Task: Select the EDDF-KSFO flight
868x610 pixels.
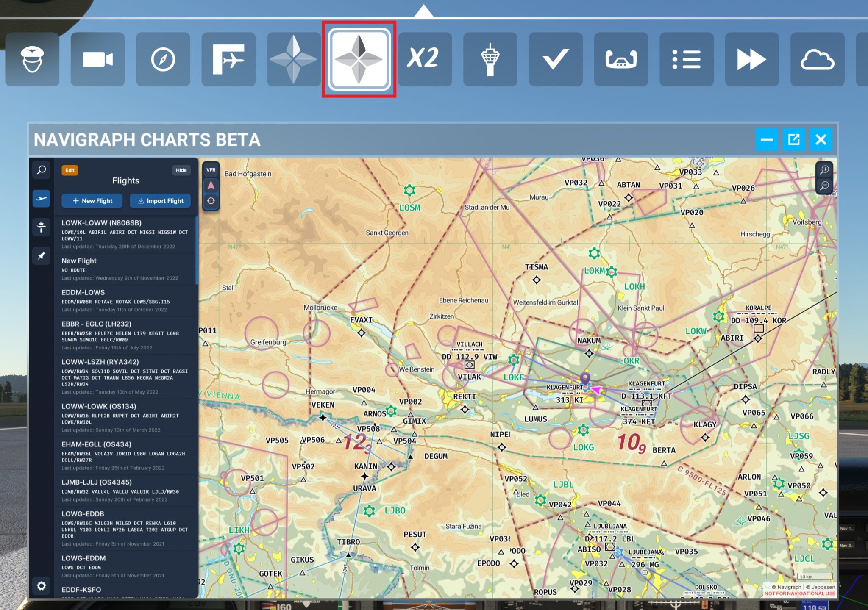Action: pyautogui.click(x=125, y=590)
